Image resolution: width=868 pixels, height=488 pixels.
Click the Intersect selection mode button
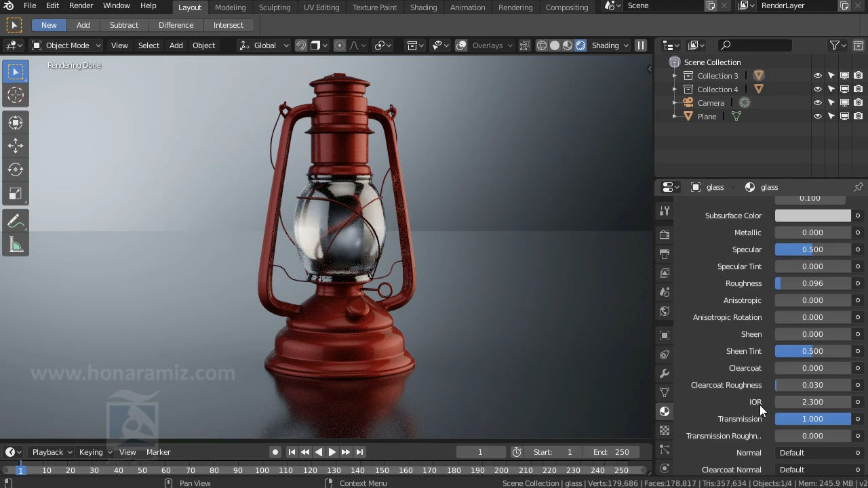229,25
